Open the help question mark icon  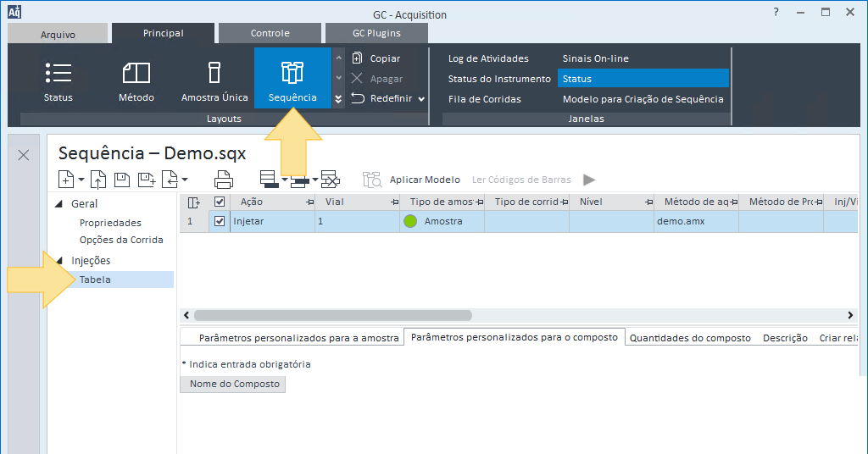(776, 12)
